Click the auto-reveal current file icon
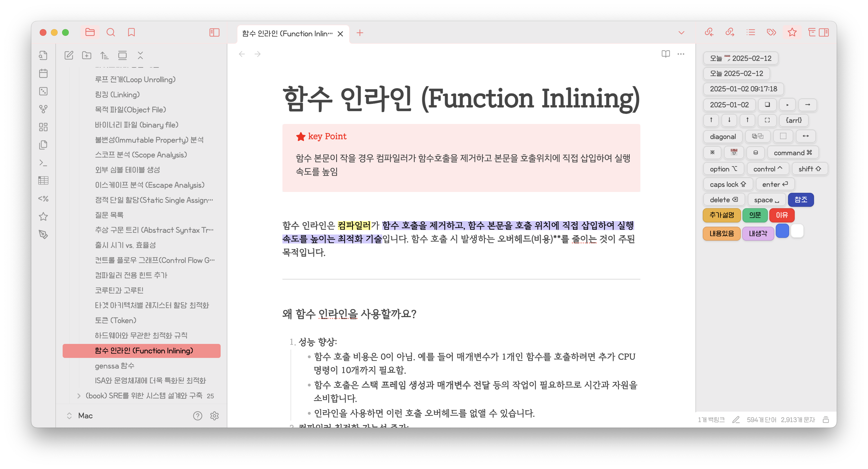 122,55
